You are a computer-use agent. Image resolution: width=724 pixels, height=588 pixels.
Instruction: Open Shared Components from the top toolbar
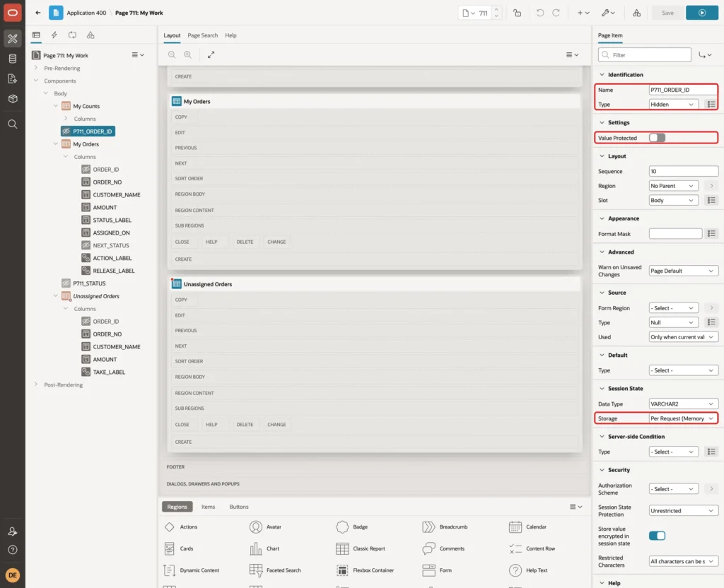pyautogui.click(x=636, y=13)
